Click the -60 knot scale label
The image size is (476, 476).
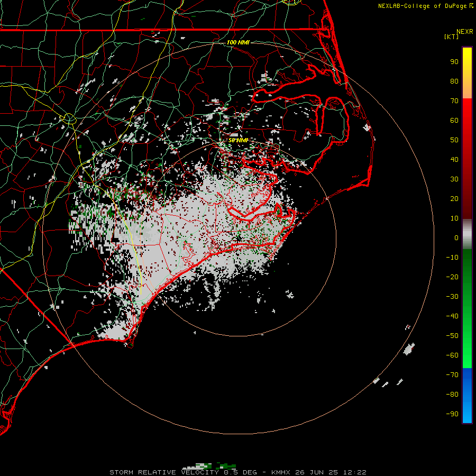coord(452,355)
